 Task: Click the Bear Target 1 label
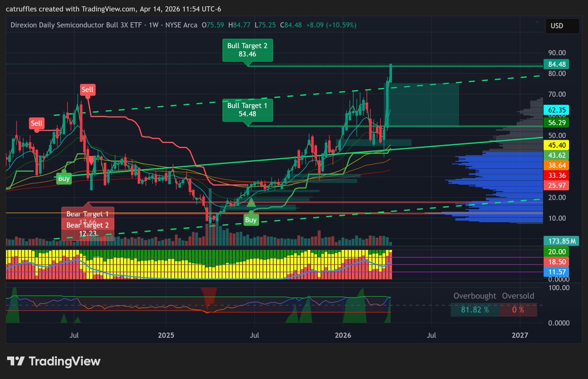pyautogui.click(x=87, y=214)
